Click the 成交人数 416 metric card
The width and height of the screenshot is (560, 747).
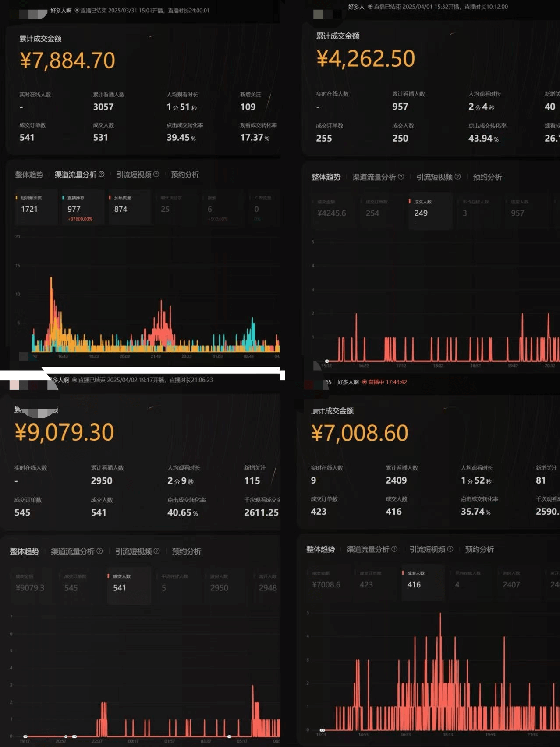[423, 582]
